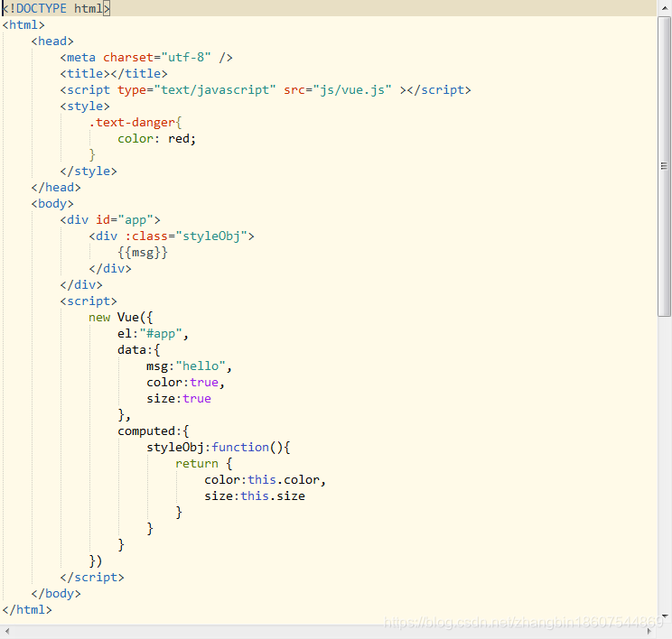The height and width of the screenshot is (639, 672).
Task: Click the '.text-danger' CSS selector
Action: click(132, 123)
